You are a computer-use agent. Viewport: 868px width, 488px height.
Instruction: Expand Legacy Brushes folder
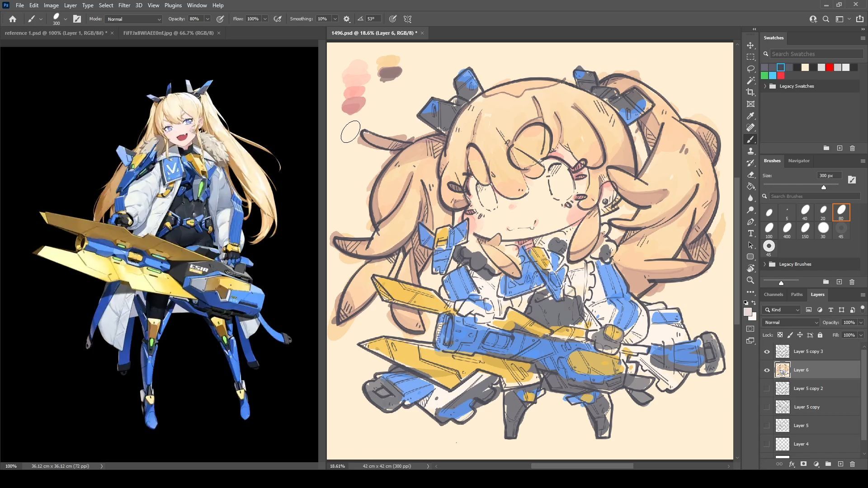tap(765, 264)
